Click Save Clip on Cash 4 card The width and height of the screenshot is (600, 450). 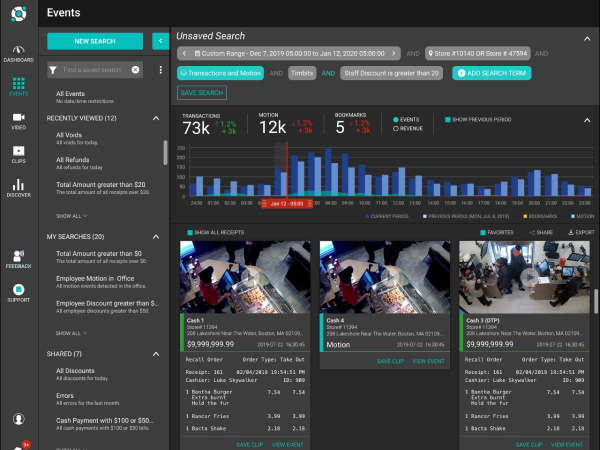[x=390, y=361]
